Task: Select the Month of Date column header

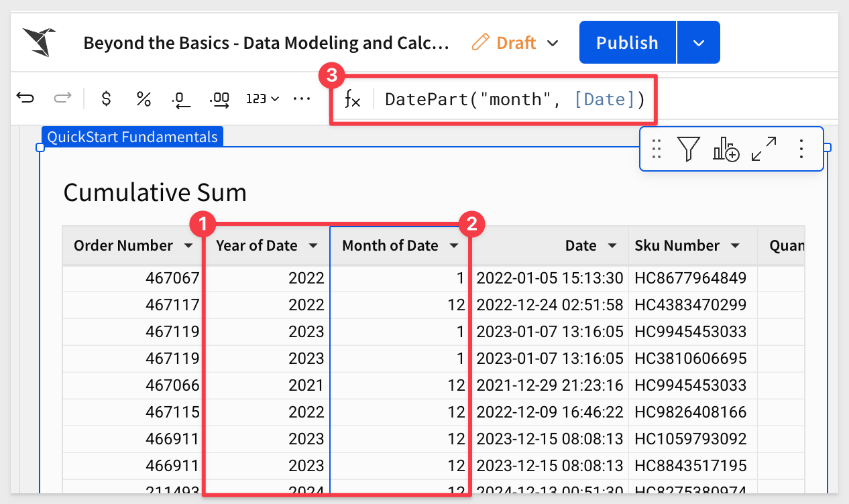Action: click(x=400, y=246)
